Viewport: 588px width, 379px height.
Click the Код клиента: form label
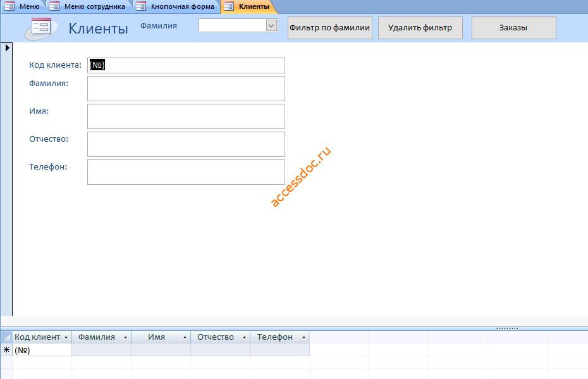(55, 65)
